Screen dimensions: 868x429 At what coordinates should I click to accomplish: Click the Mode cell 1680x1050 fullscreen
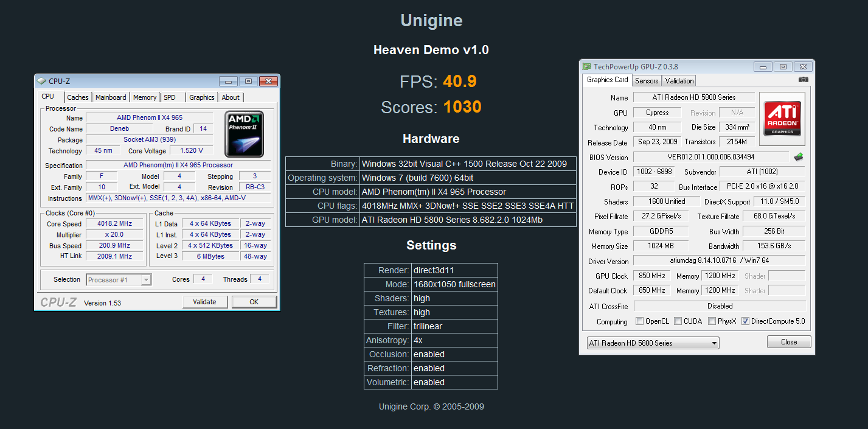(454, 284)
